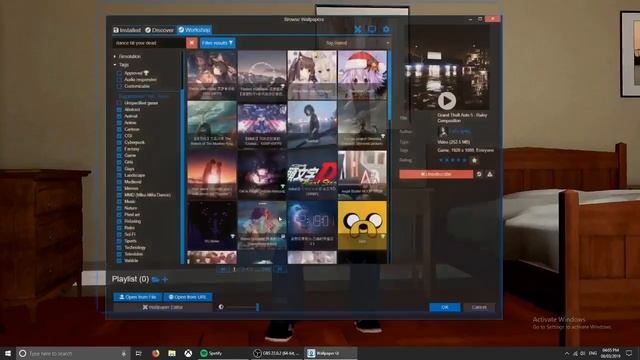
Task: Click the refresh icon beside Unsubscribe
Action: coord(479,174)
